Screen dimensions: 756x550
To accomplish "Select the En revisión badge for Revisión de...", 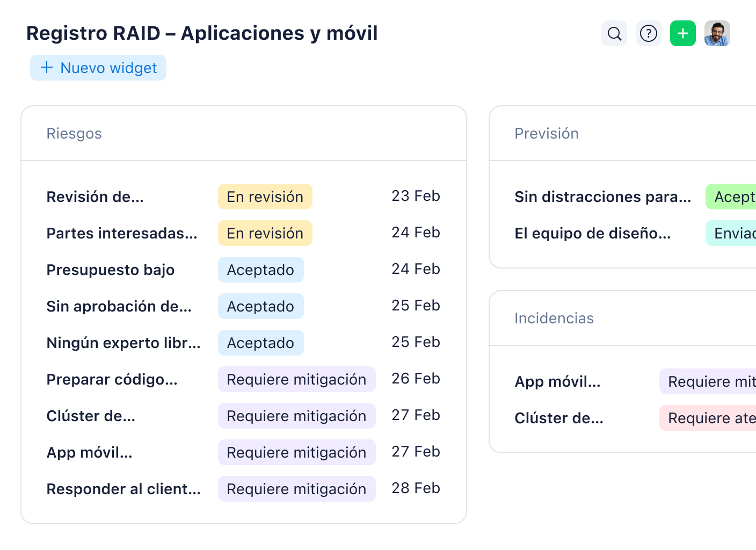I will [265, 197].
